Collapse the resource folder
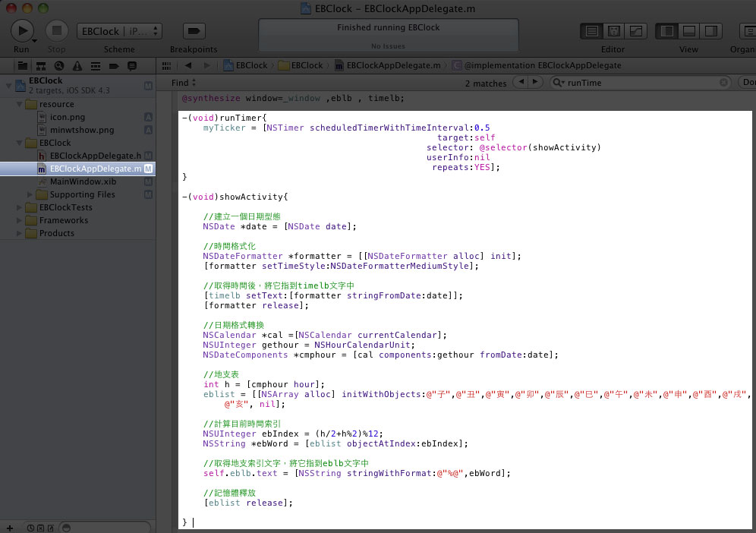 [x=19, y=104]
